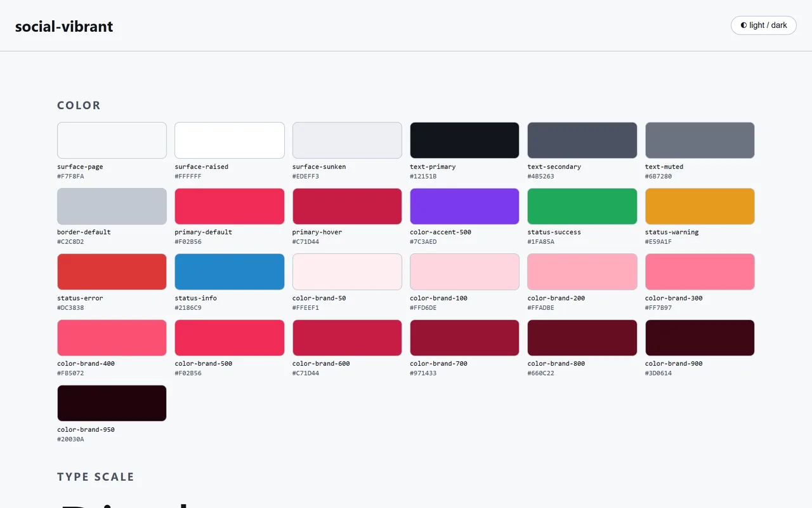This screenshot has height=508, width=812.
Task: Click the status-success green swatch
Action: (582, 206)
